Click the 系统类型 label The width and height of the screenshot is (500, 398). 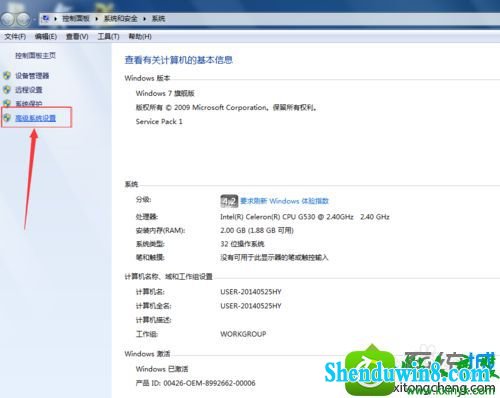[150, 244]
